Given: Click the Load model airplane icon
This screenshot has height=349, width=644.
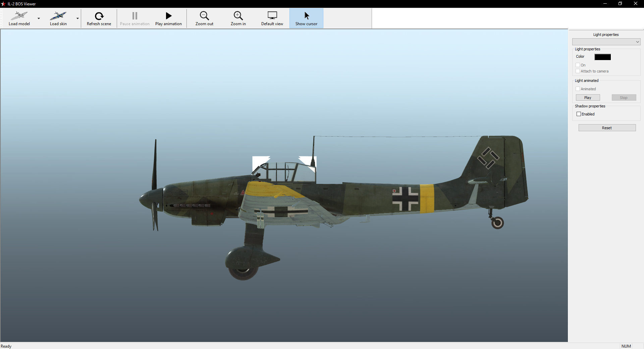Looking at the screenshot, I should pos(19,15).
